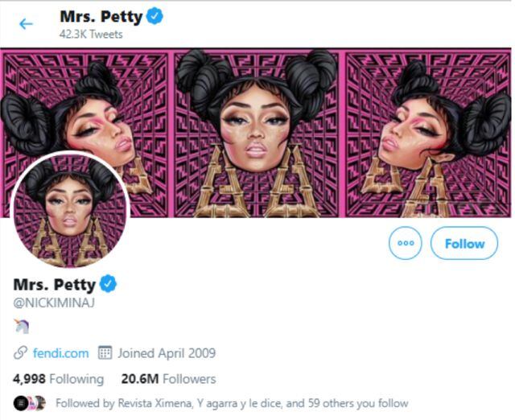Image resolution: width=515 pixels, height=420 pixels.
Task: View the 20.6M Followers list
Action: [x=168, y=378]
